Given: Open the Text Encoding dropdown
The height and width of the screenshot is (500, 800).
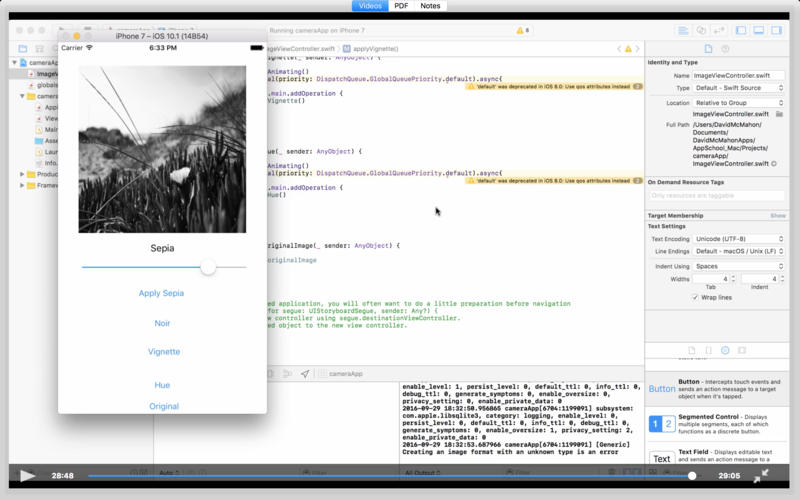Looking at the screenshot, I should pyautogui.click(x=738, y=239).
